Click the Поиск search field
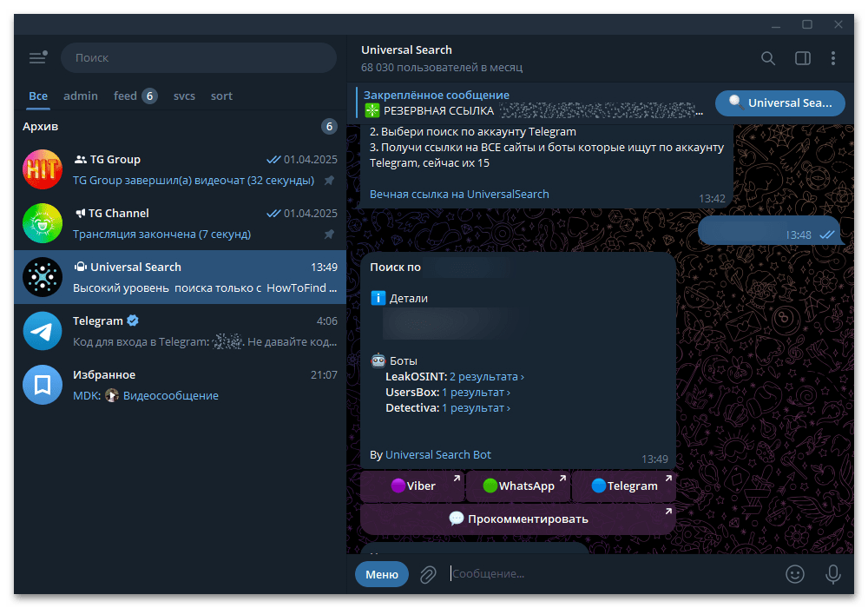The image size is (868, 608). click(x=199, y=57)
